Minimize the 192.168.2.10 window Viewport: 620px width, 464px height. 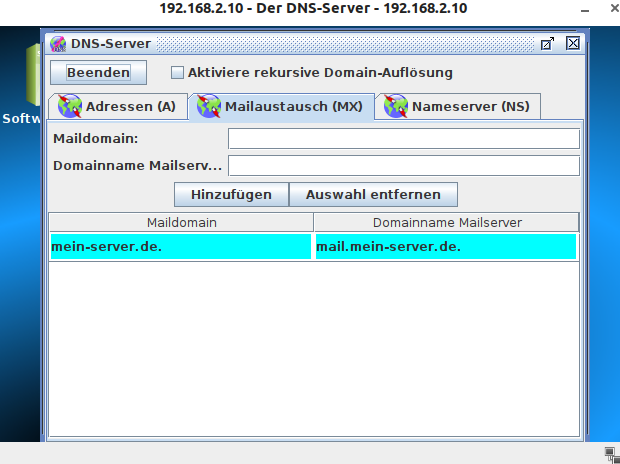tap(585, 9)
